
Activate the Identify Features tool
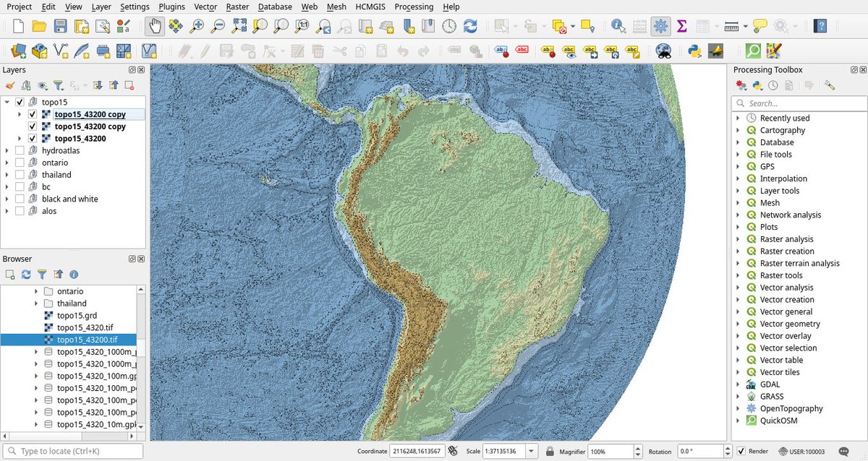click(x=618, y=26)
